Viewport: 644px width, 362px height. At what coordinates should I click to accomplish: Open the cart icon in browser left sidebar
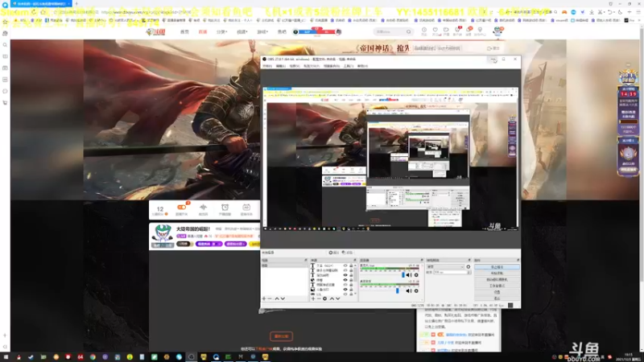pos(5,103)
